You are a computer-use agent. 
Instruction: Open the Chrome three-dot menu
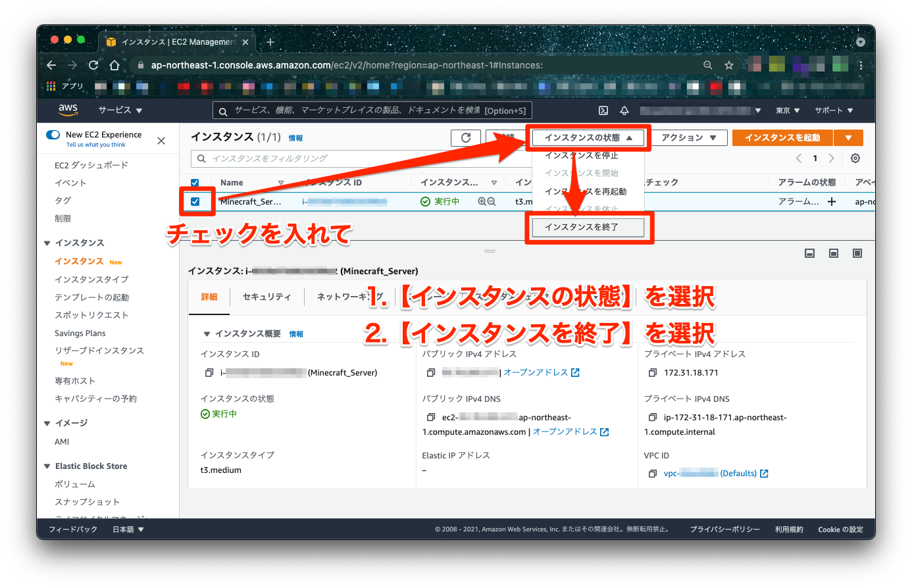[861, 65]
